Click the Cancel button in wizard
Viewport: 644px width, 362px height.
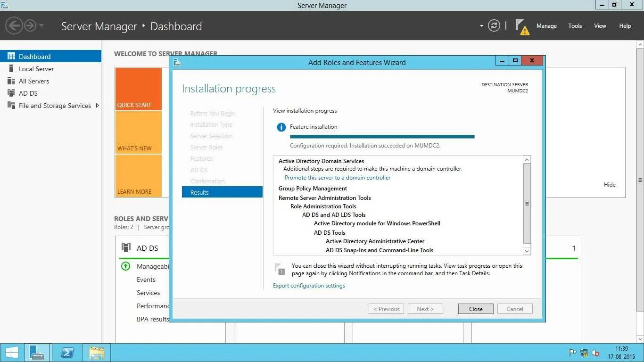point(515,309)
